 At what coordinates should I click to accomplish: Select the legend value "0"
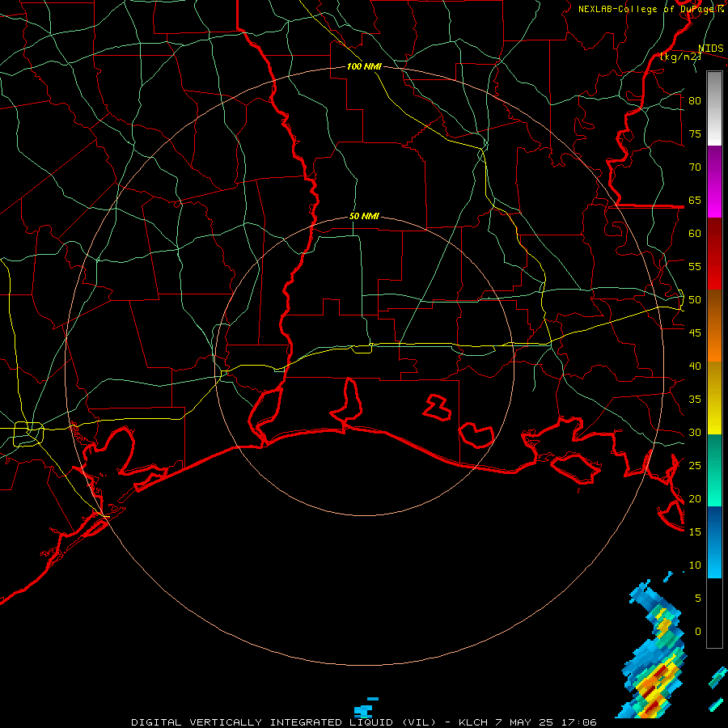[x=698, y=632]
